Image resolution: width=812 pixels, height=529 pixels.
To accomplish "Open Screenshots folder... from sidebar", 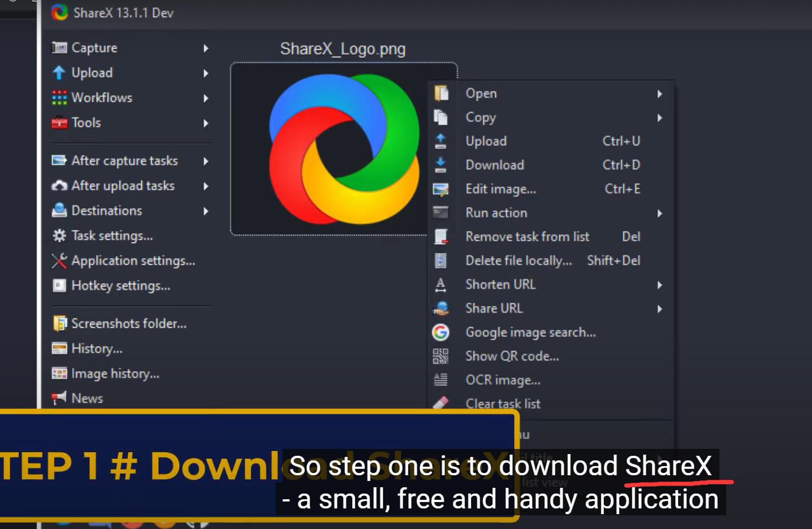I will pos(129,324).
